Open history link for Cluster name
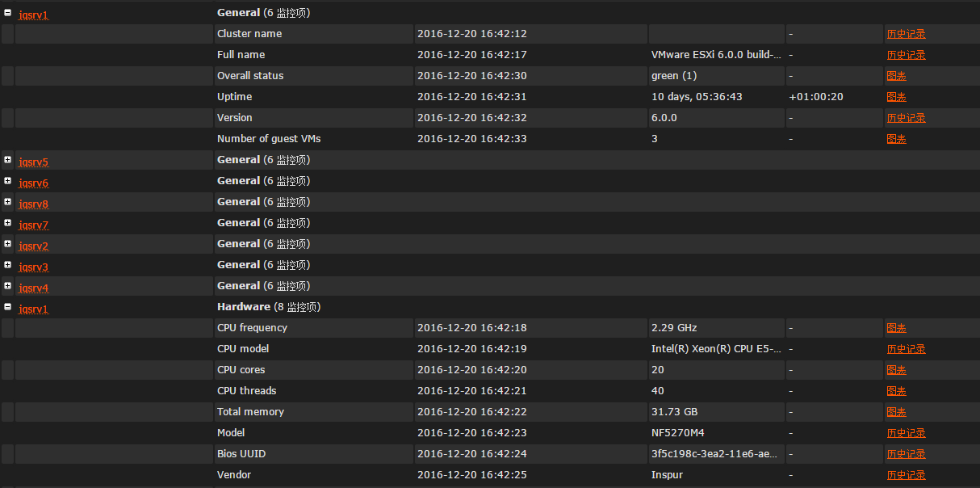This screenshot has width=980, height=488. point(906,34)
